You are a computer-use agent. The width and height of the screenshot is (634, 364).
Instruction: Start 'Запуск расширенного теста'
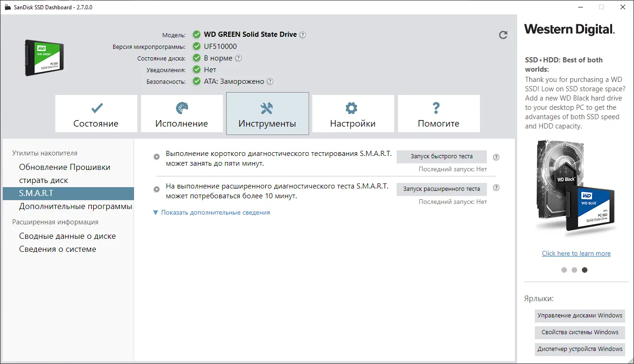click(x=441, y=189)
